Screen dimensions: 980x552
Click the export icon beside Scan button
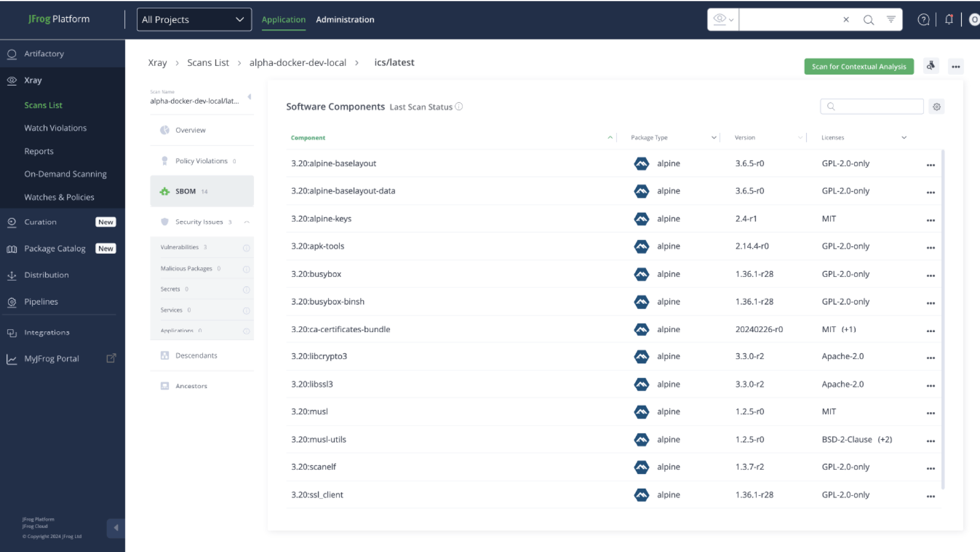pyautogui.click(x=931, y=66)
